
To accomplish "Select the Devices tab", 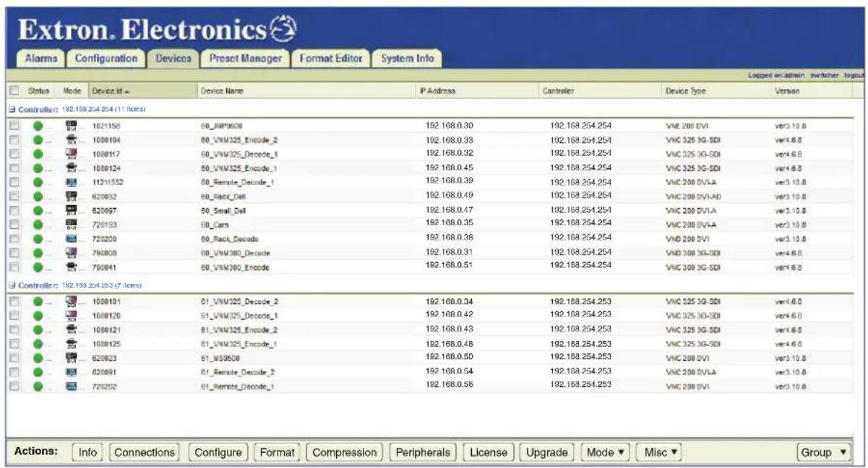I will coord(172,59).
